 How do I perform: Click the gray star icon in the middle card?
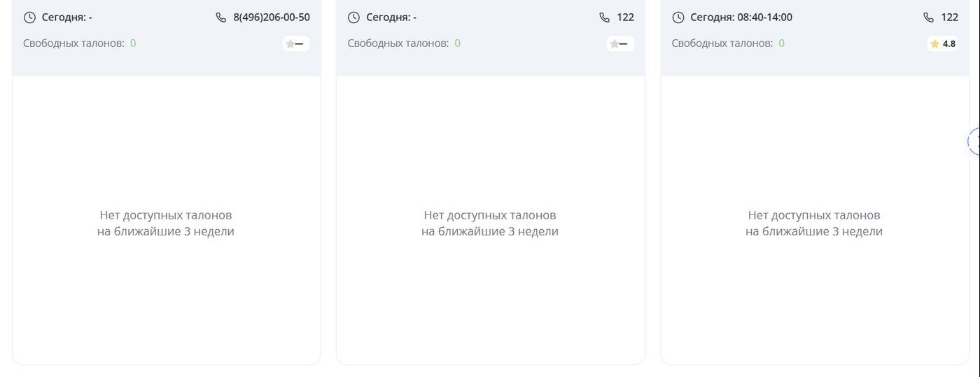[x=614, y=44]
